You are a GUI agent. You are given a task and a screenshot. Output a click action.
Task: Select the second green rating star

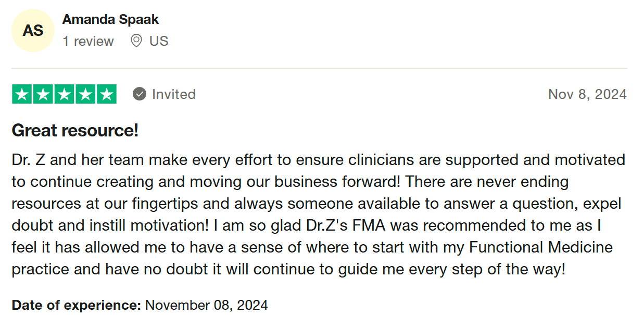click(x=43, y=94)
